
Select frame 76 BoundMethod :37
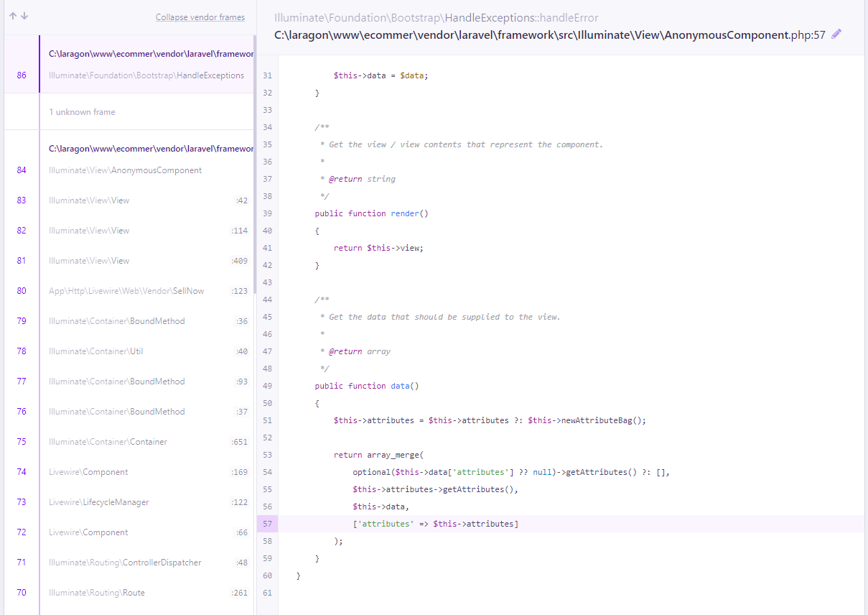[129, 412]
